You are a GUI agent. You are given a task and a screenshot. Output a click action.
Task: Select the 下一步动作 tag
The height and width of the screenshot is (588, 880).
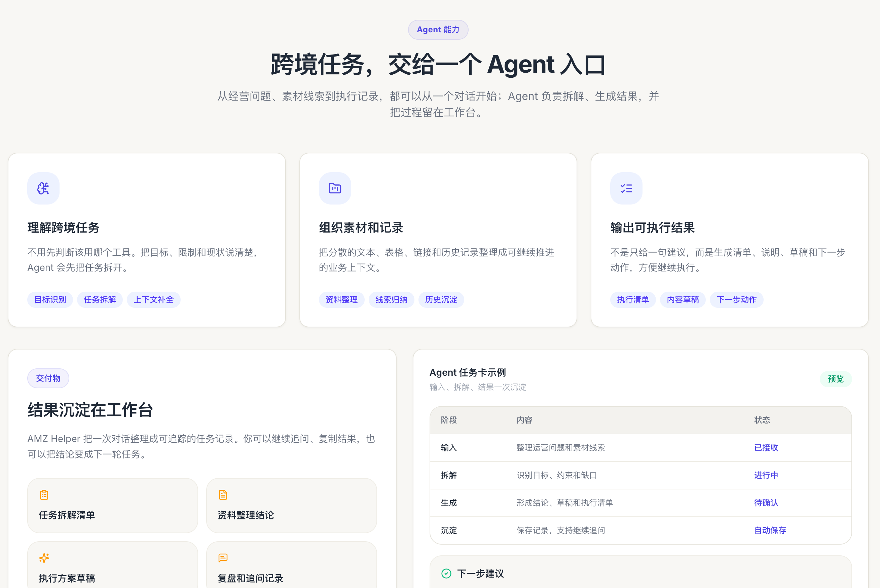pyautogui.click(x=737, y=300)
